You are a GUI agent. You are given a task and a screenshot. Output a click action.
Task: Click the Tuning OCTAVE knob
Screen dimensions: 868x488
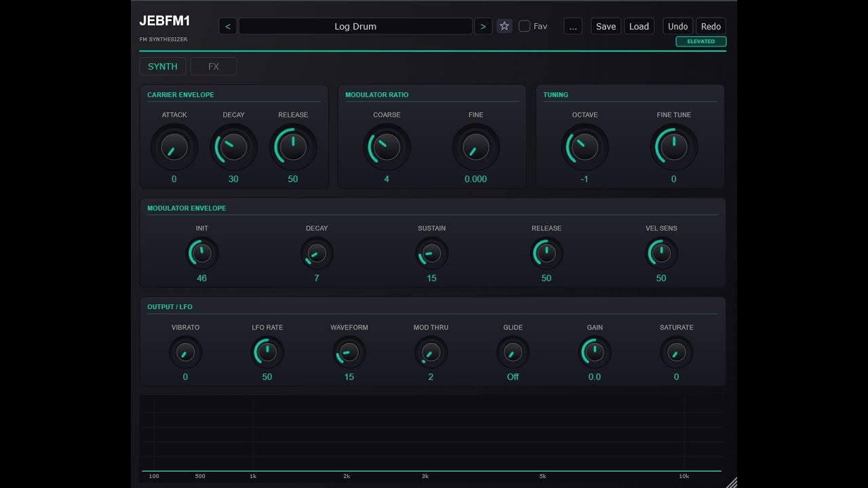coord(585,147)
